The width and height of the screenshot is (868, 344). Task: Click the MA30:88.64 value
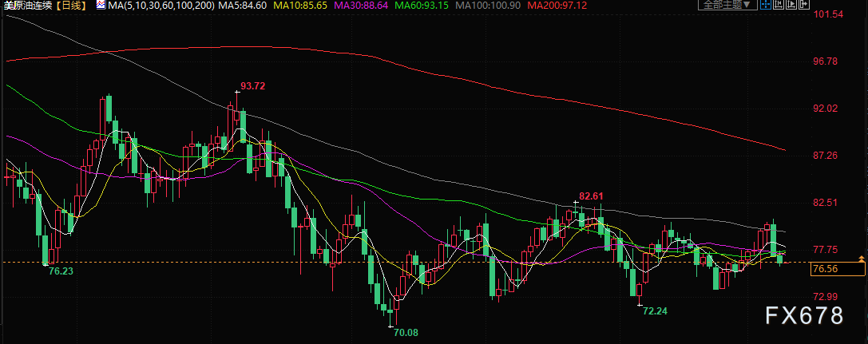tap(362, 5)
